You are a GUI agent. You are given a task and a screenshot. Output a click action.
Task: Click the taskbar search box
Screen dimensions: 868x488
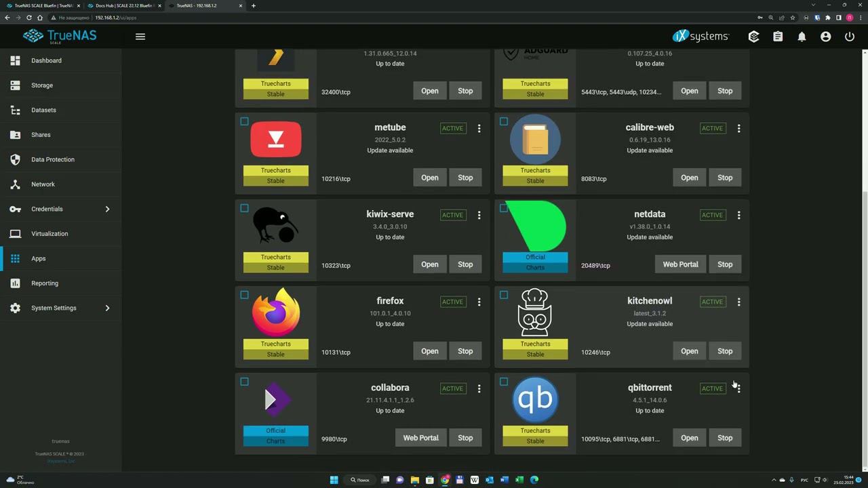[359, 480]
